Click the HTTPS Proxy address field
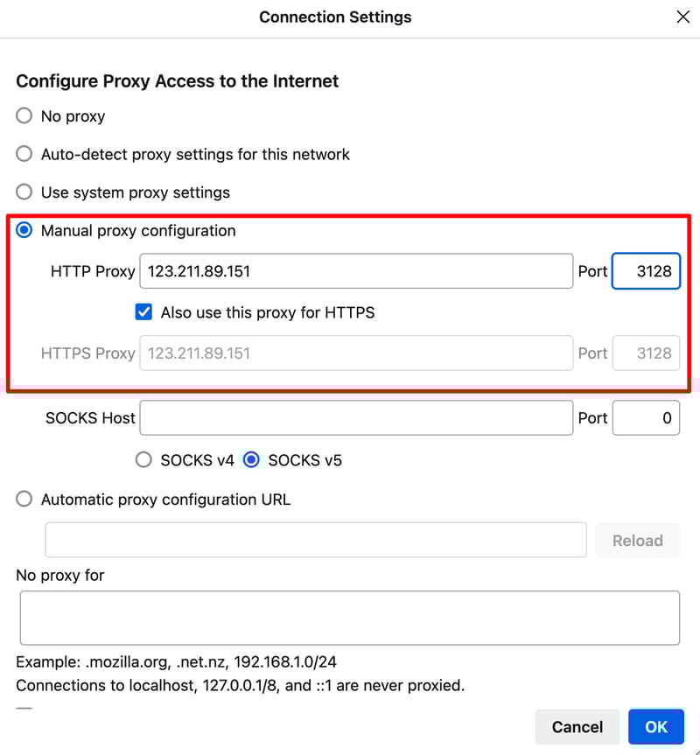The image size is (700, 755). (356, 353)
